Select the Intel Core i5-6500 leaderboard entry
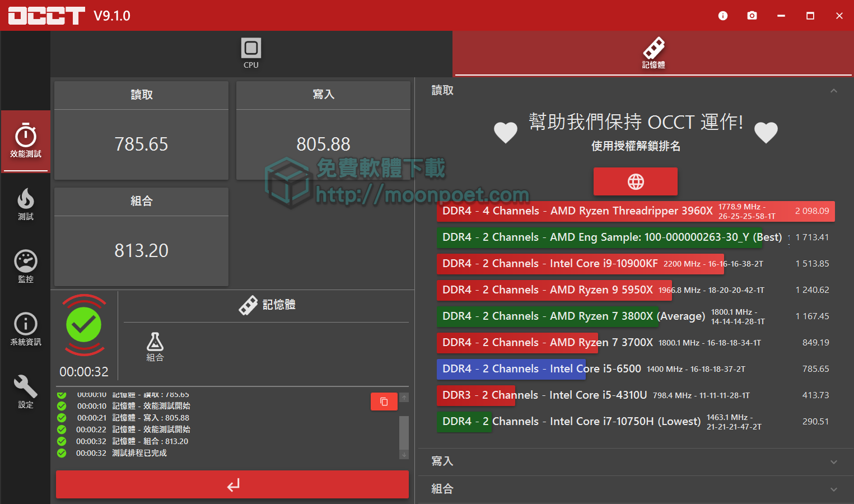Viewport: 854px width, 504px height. click(511, 369)
